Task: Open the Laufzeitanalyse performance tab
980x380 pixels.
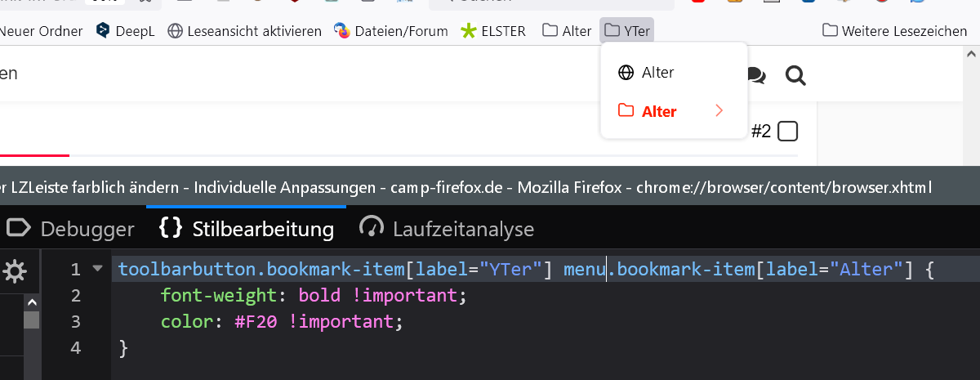Action: (447, 229)
